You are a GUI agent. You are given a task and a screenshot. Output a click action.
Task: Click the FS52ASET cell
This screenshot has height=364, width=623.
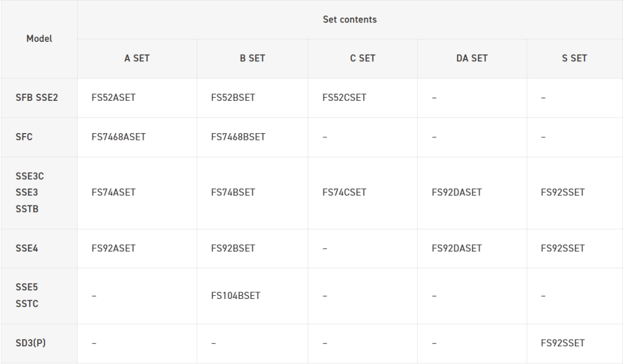pyautogui.click(x=114, y=97)
